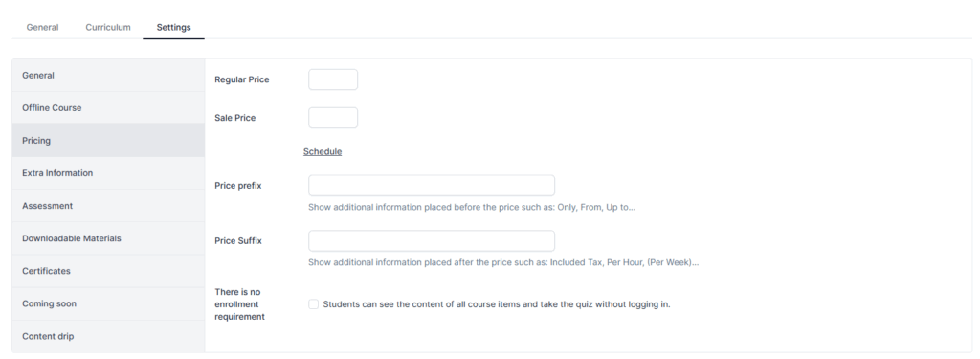The image size is (980, 359).
Task: Click the Price prefix text field
Action: 432,186
